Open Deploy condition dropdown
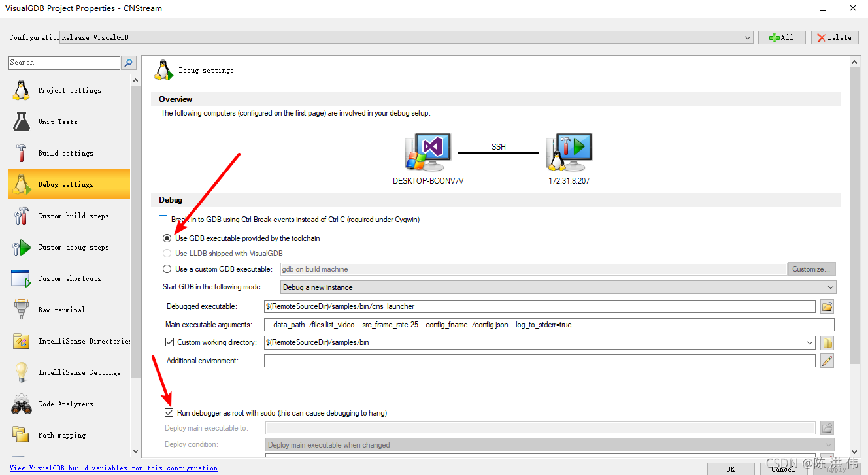868x475 pixels. [x=550, y=445]
